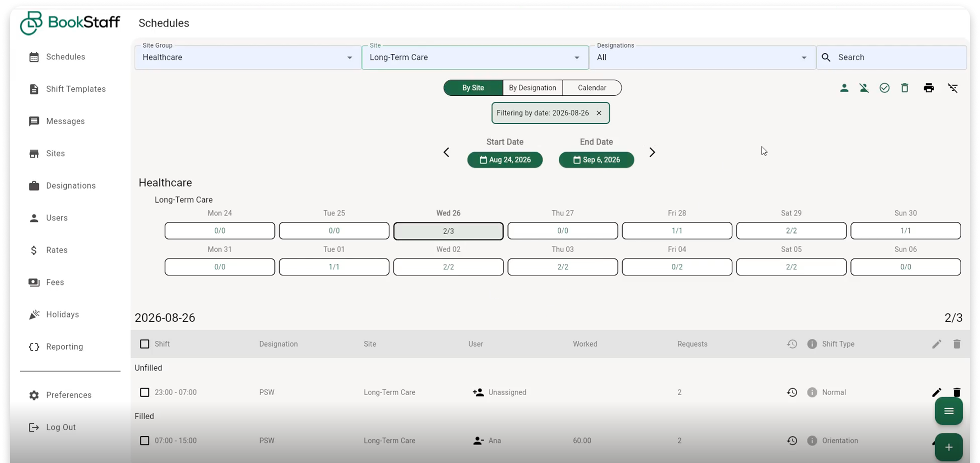The image size is (980, 463).
Task: Open the Site dropdown showing Long-Term Care
Action: click(x=475, y=57)
